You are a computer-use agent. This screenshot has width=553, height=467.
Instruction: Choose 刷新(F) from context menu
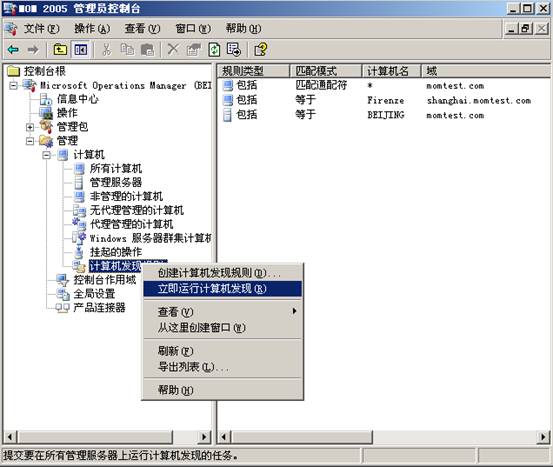[223, 351]
